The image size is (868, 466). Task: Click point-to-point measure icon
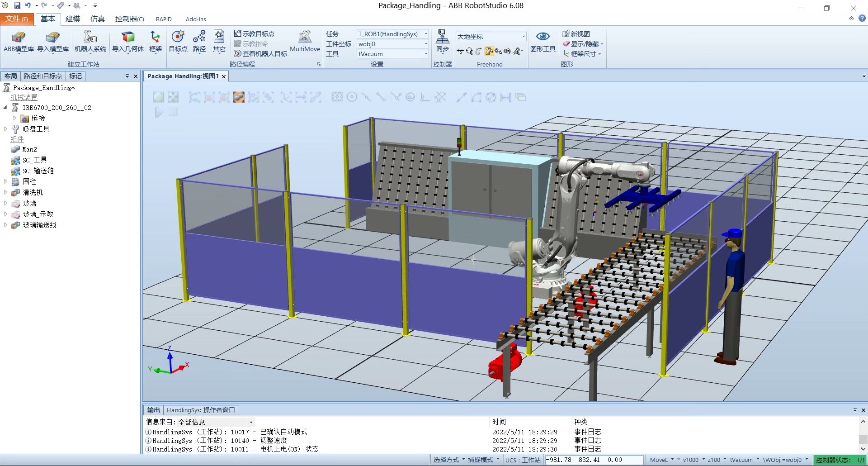[461, 97]
